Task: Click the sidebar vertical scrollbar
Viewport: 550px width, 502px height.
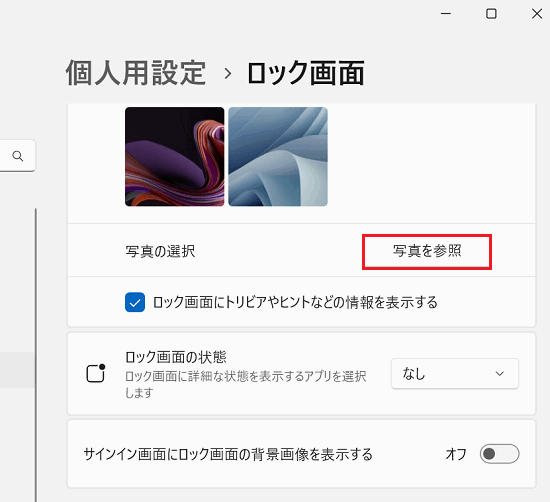Action: (36, 354)
